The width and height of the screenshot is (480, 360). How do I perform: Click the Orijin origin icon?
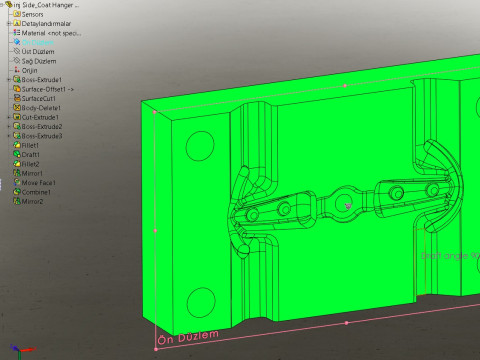point(17,70)
